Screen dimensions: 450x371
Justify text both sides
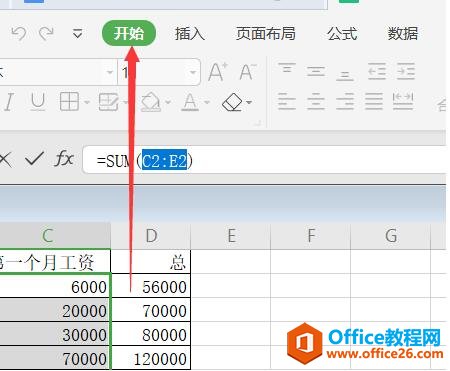pyautogui.click(x=374, y=101)
